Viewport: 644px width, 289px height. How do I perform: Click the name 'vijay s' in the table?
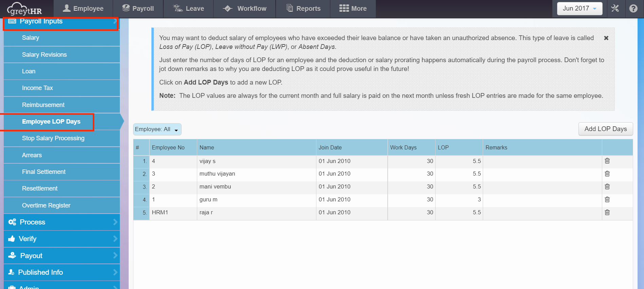(207, 161)
